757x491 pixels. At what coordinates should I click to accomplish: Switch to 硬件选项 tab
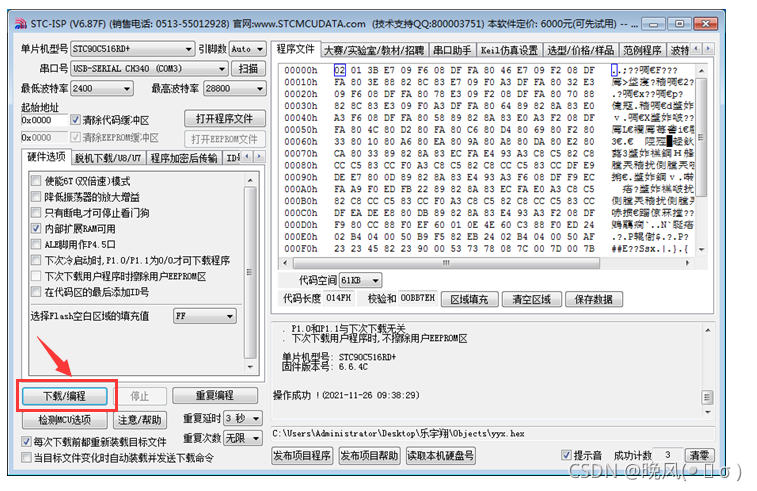coord(46,157)
